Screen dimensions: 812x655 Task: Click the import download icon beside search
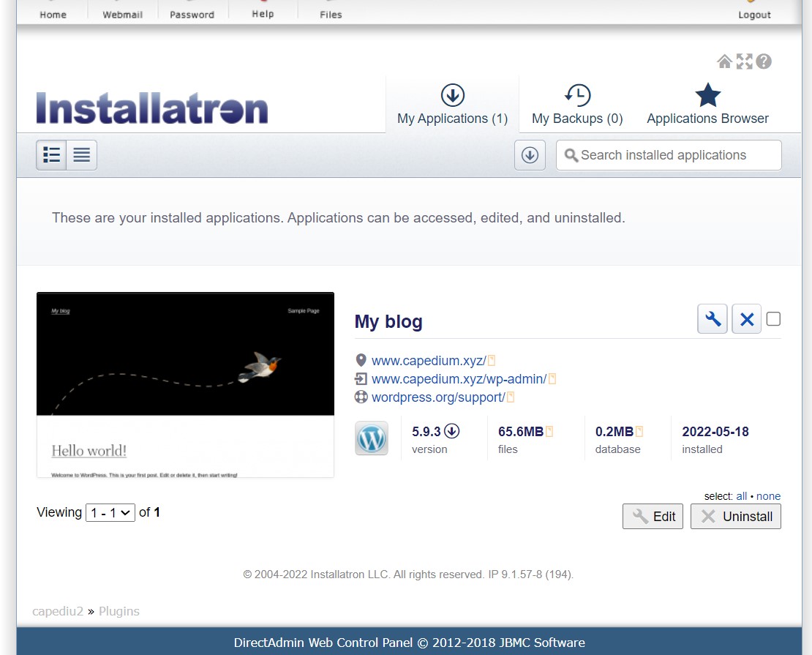(530, 155)
